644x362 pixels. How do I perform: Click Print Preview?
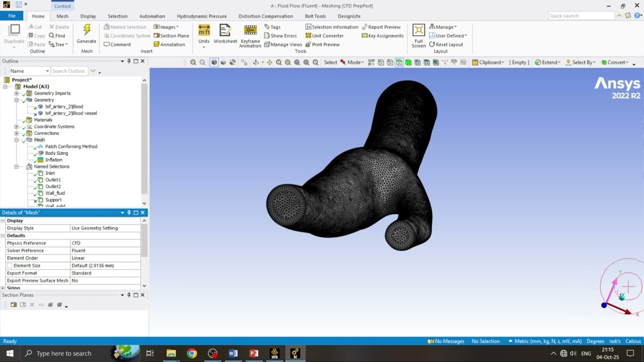click(322, 44)
